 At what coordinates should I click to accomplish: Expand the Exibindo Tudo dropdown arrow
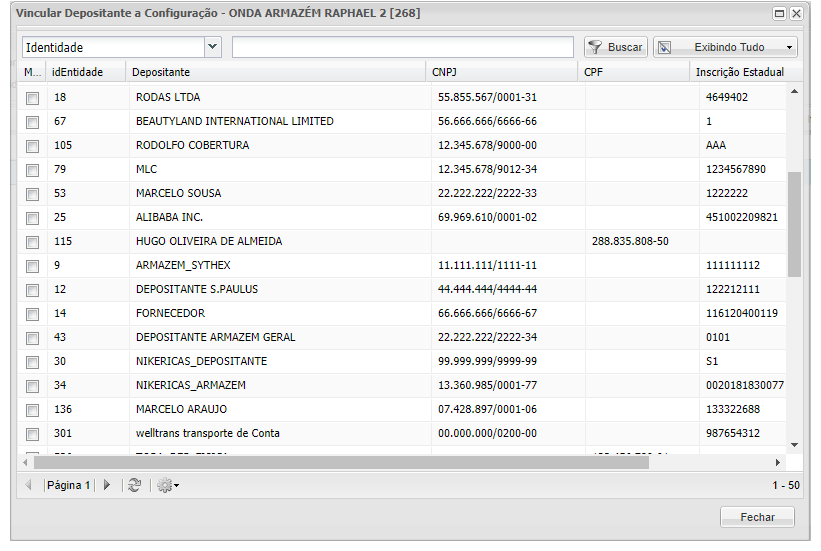point(789,48)
